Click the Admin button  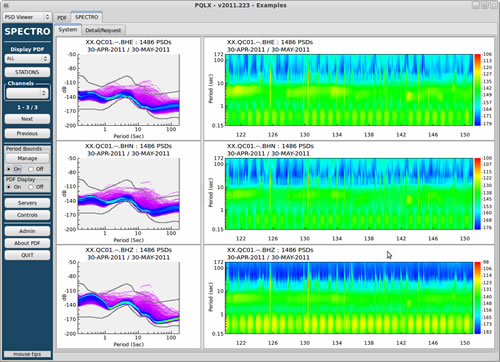(27, 231)
